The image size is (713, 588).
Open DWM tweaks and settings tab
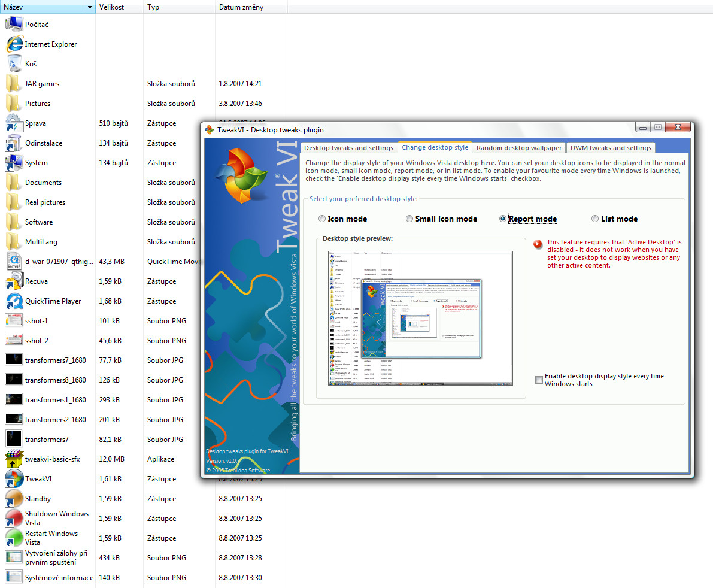(x=611, y=148)
